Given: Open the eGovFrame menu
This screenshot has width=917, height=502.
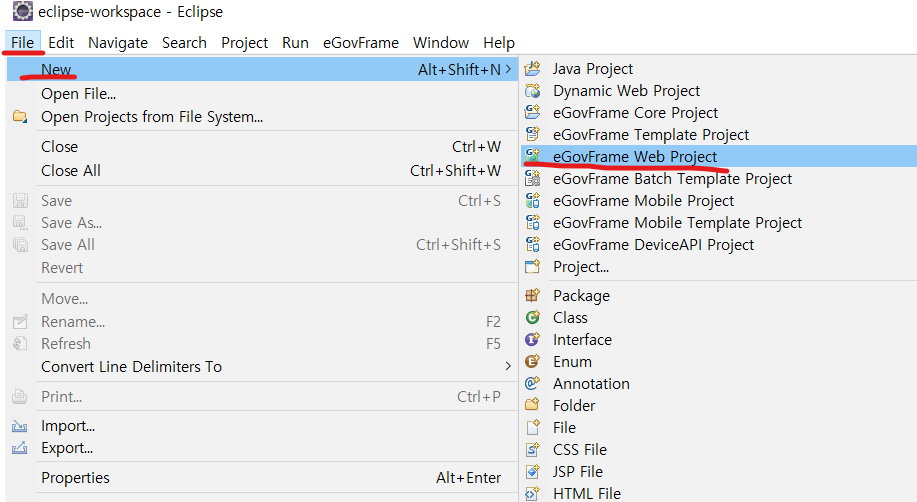Looking at the screenshot, I should point(361,43).
